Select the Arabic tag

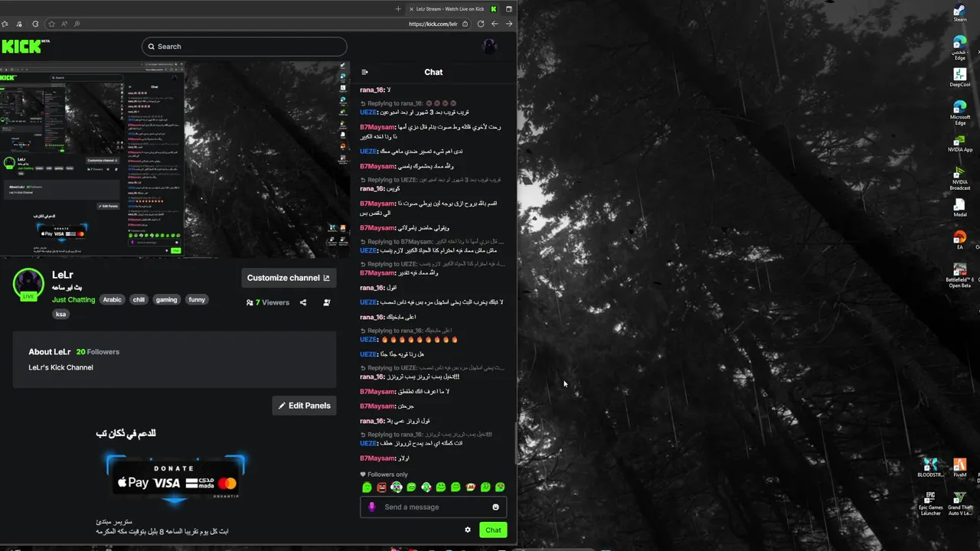[113, 300]
